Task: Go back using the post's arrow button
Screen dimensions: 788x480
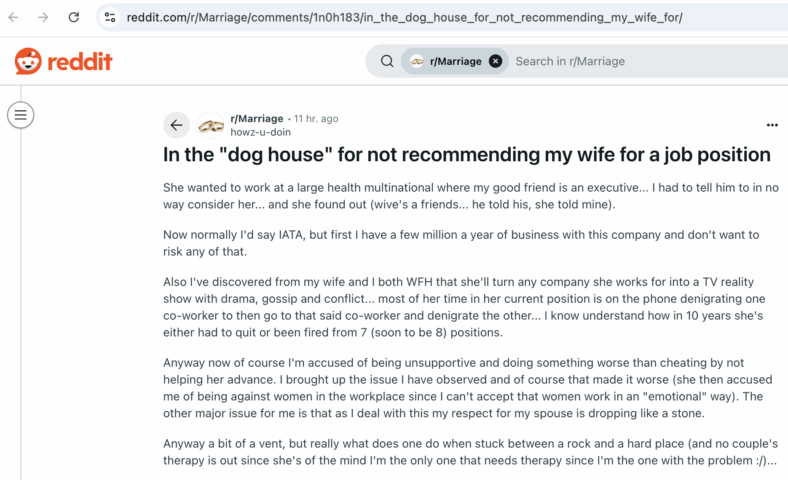Action: (x=176, y=125)
